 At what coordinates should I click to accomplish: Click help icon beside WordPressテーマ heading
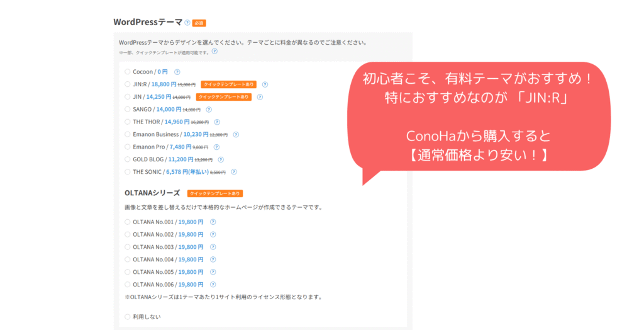click(x=187, y=23)
